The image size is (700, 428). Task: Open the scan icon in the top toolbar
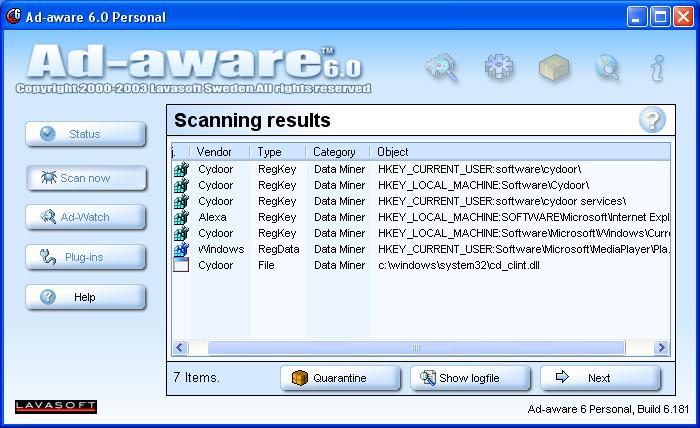coord(442,67)
